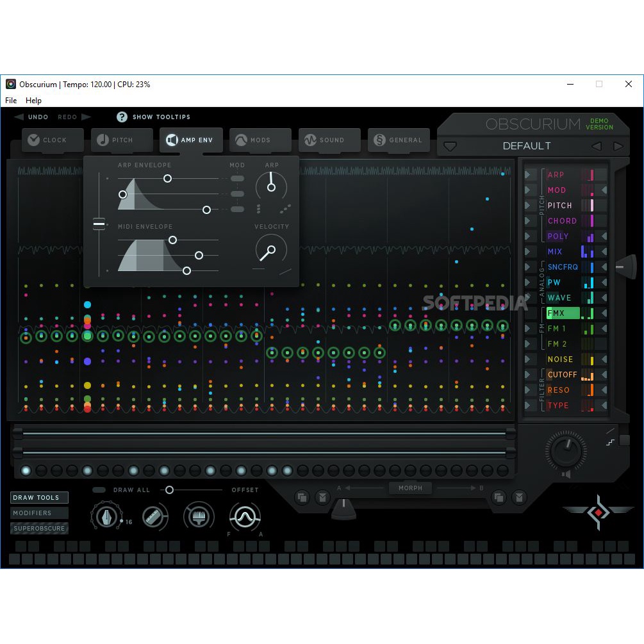Click the morph A/B fader handle
This screenshot has height=644, width=644.
click(x=343, y=508)
